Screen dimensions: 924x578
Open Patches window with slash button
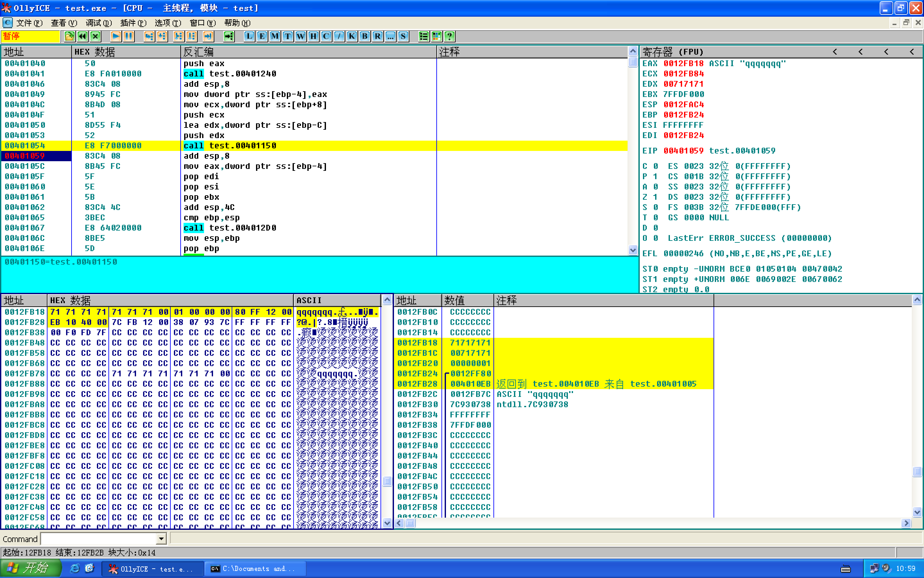coord(339,36)
